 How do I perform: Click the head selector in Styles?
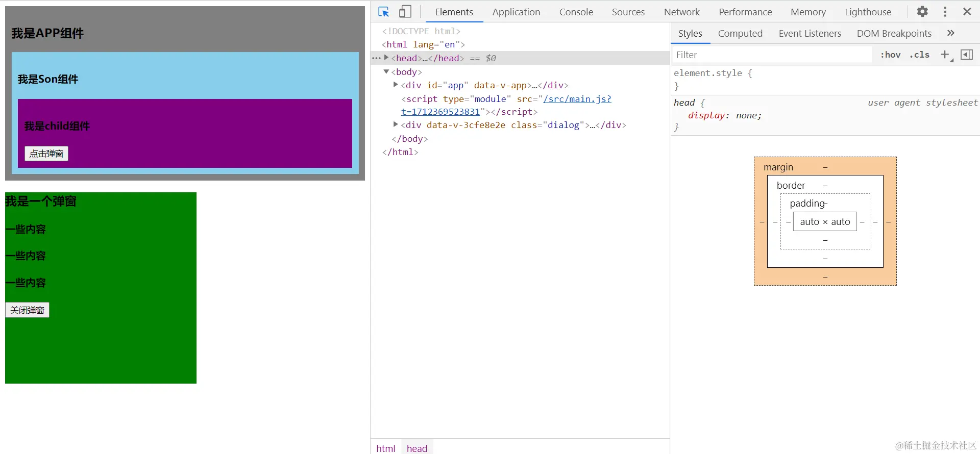684,103
